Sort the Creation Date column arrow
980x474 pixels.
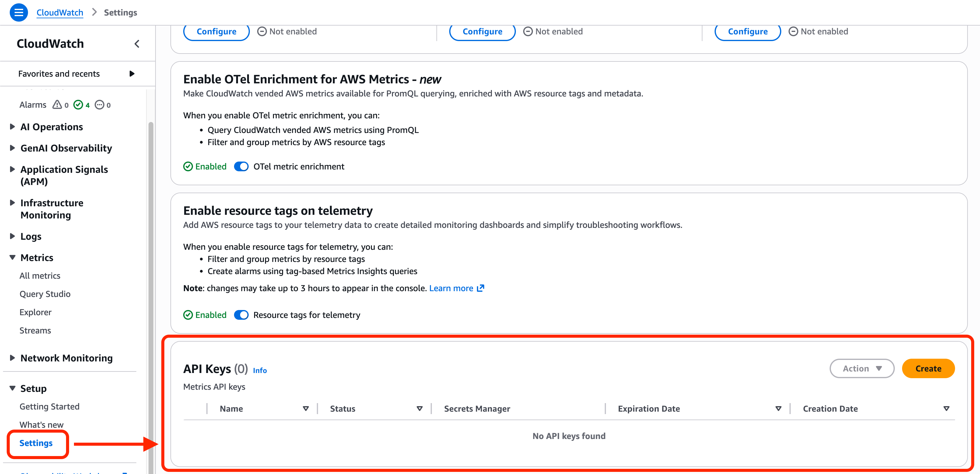click(x=947, y=409)
